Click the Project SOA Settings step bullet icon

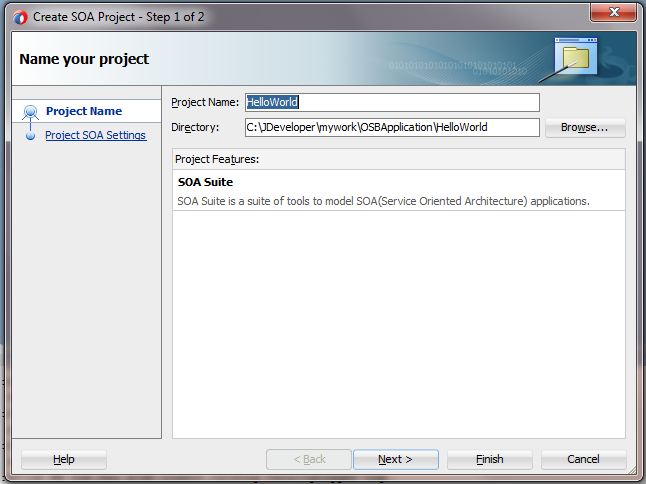(x=30, y=136)
